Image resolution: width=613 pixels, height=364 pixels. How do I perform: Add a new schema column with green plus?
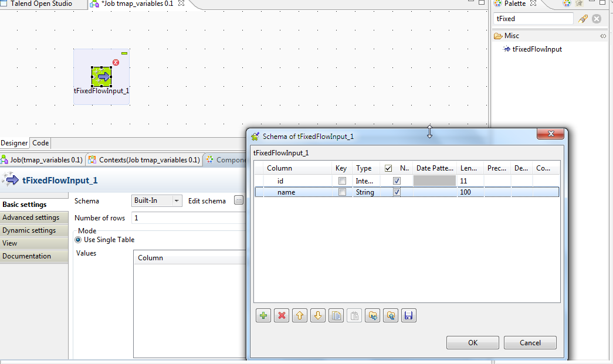tap(263, 315)
